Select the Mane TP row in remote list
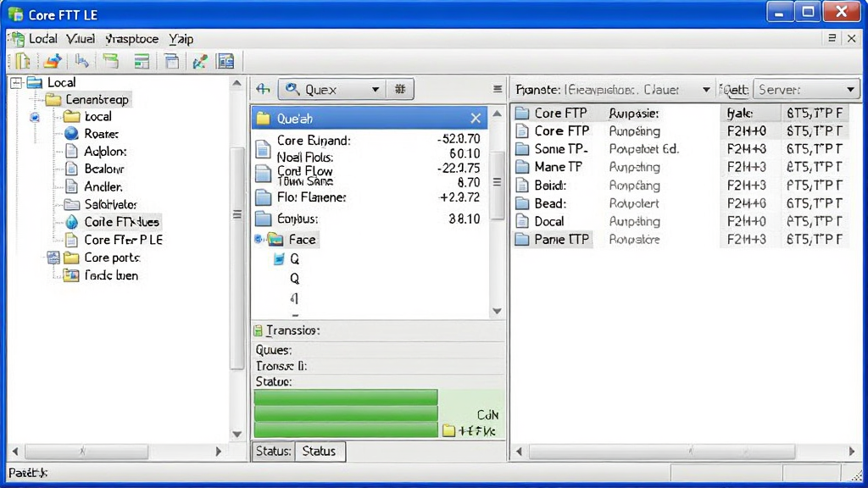868x488 pixels. click(x=680, y=167)
